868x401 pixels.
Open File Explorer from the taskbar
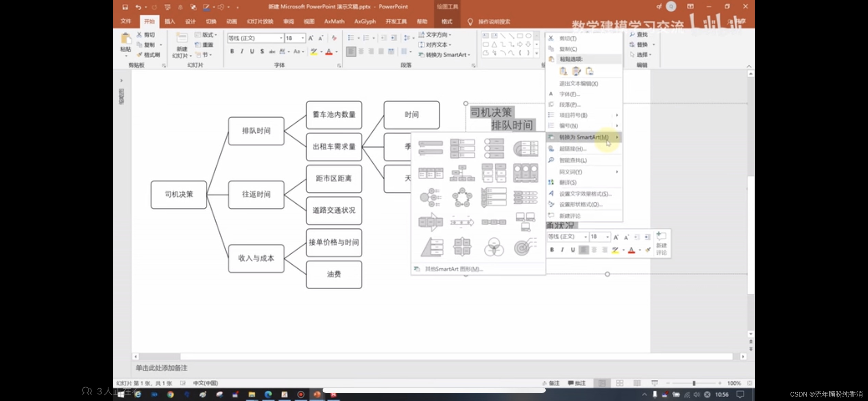click(252, 394)
